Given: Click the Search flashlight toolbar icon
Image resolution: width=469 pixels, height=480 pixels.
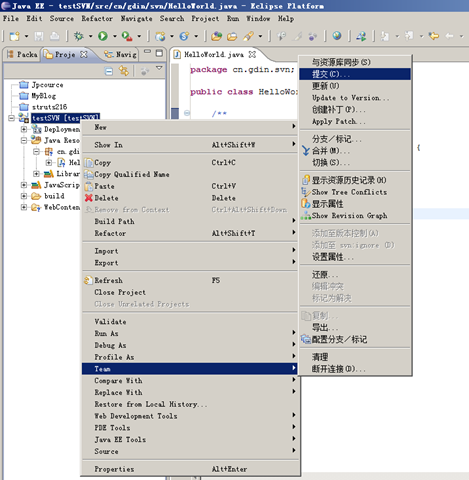Looking at the screenshot, I should pyautogui.click(x=248, y=36).
